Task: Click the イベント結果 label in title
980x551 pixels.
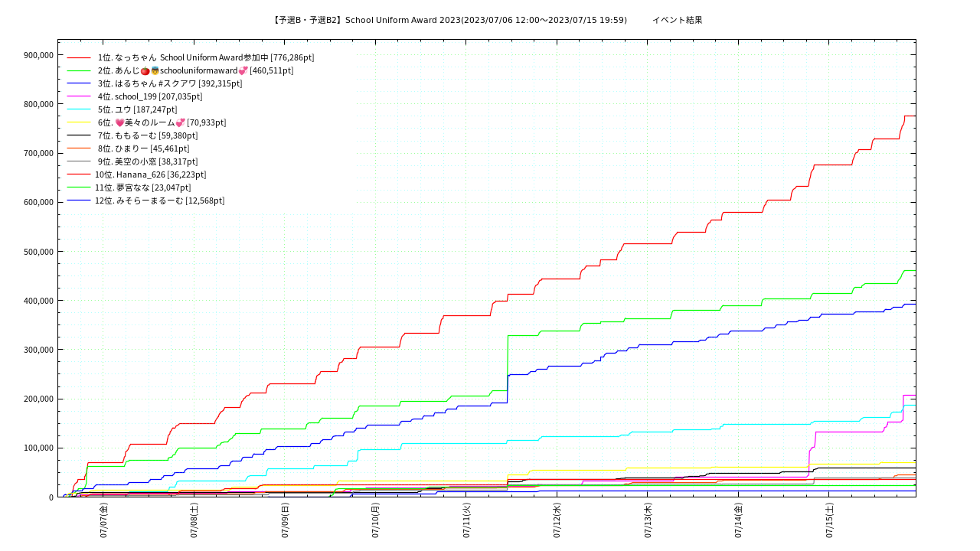Action: pyautogui.click(x=678, y=20)
